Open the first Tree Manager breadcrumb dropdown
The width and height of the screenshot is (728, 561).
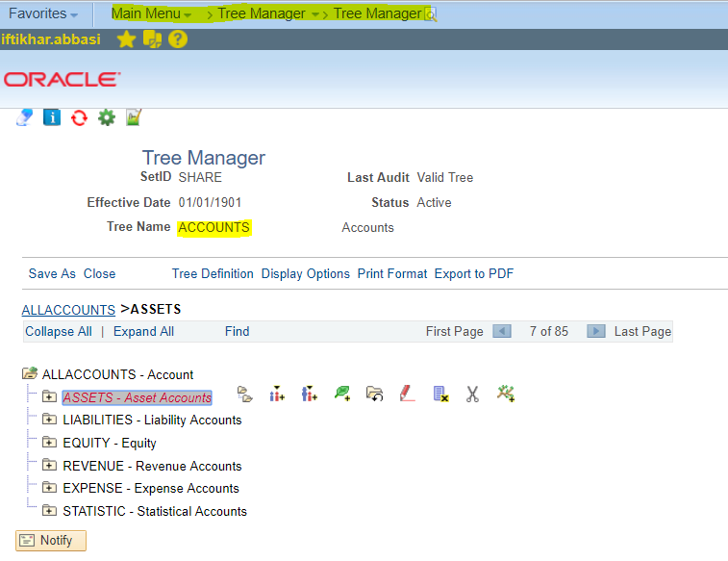point(269,13)
